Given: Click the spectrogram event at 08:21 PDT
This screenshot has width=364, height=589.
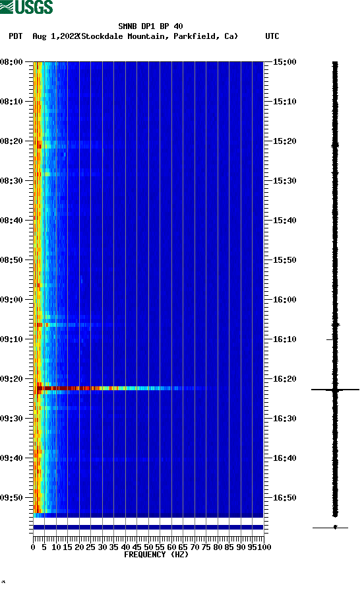Looking at the screenshot, I should click(67, 144).
